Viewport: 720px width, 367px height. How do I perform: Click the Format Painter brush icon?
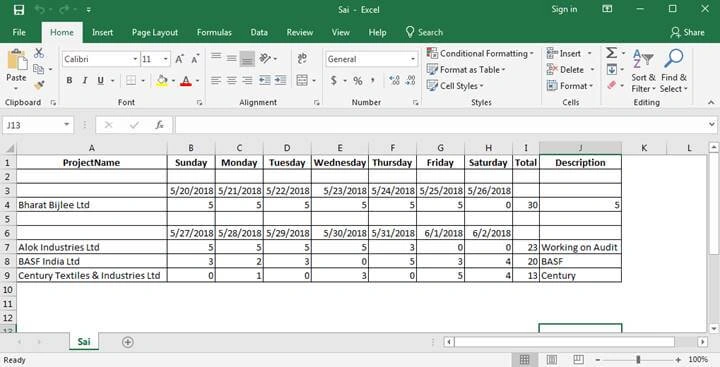pos(39,85)
